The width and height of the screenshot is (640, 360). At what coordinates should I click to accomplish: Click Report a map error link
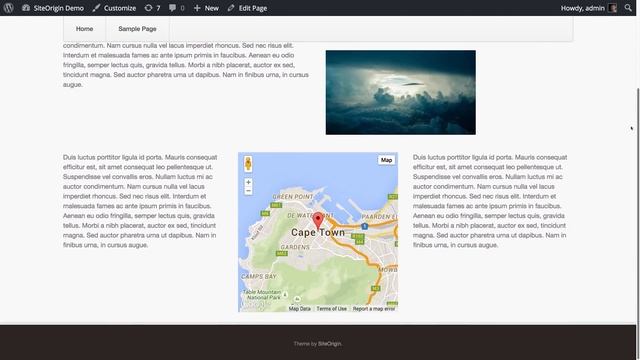(373, 309)
